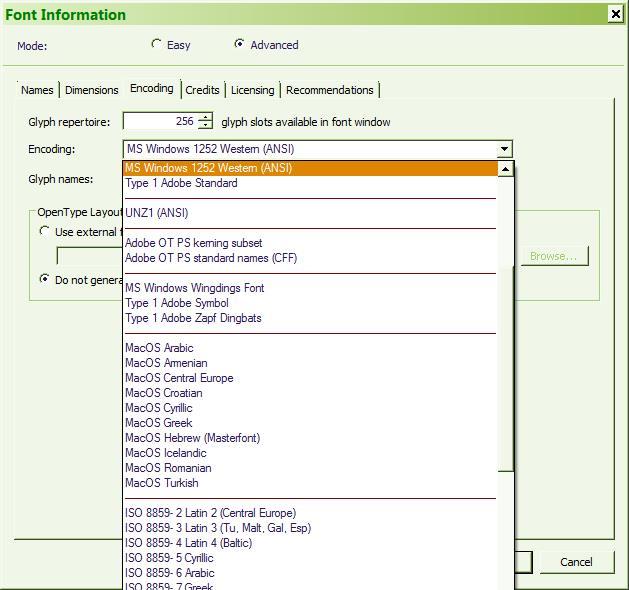Open the Licensing tab
The width and height of the screenshot is (629, 590).
click(253, 90)
